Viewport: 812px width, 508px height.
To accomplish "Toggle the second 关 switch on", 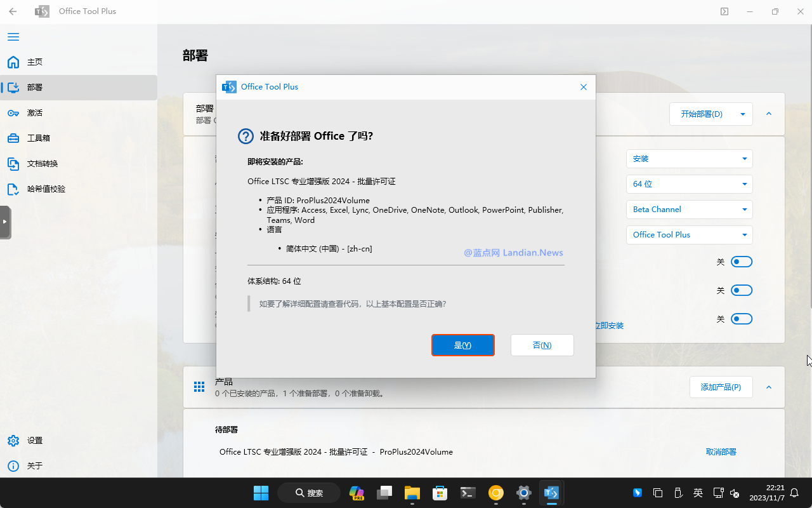I will click(x=741, y=290).
